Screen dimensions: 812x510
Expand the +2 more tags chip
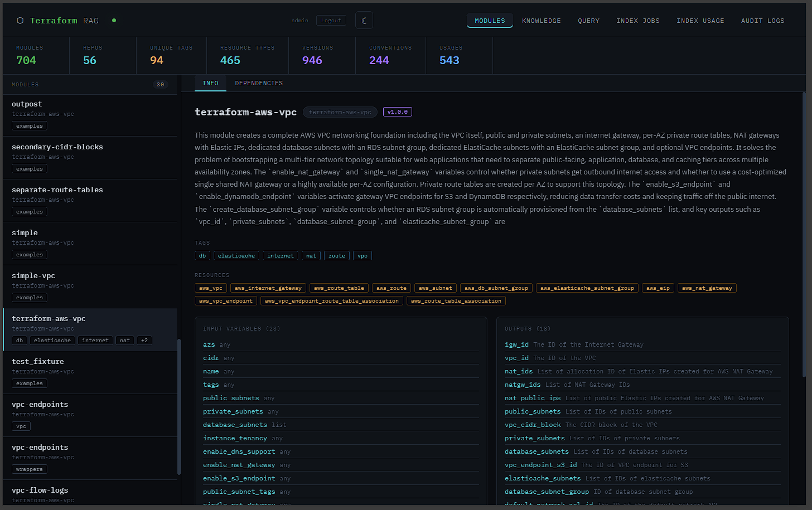pyautogui.click(x=144, y=341)
